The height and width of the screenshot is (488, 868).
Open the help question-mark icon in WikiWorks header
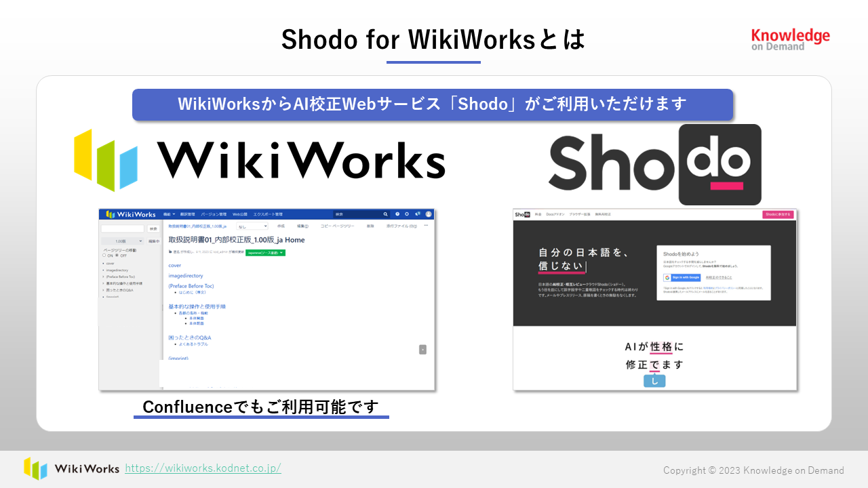(x=397, y=215)
